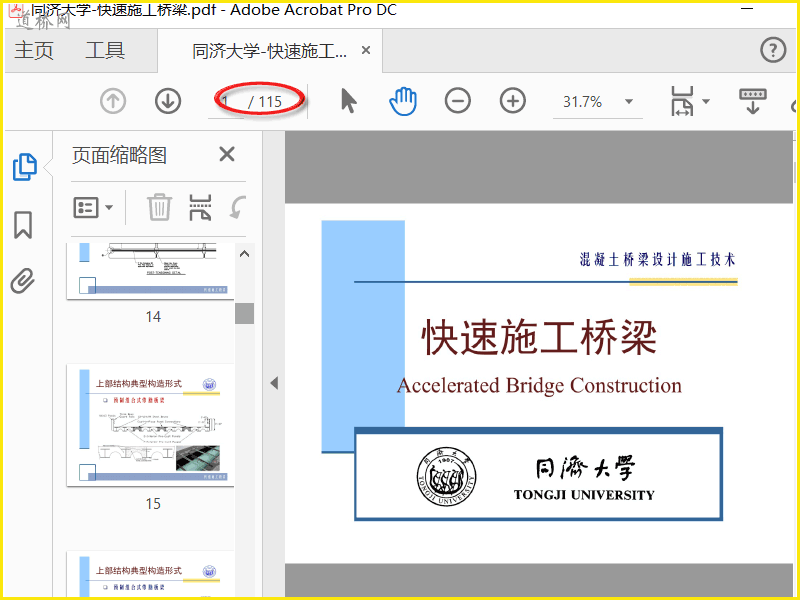The image size is (800, 600).
Task: Open the help question mark icon
Action: tap(773, 50)
